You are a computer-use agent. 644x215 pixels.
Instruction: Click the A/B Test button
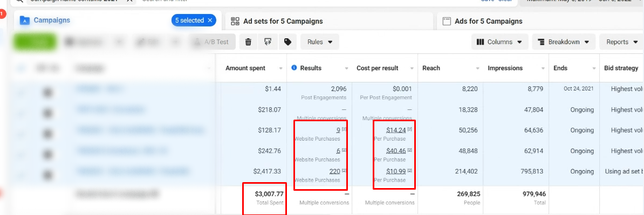[x=213, y=42]
